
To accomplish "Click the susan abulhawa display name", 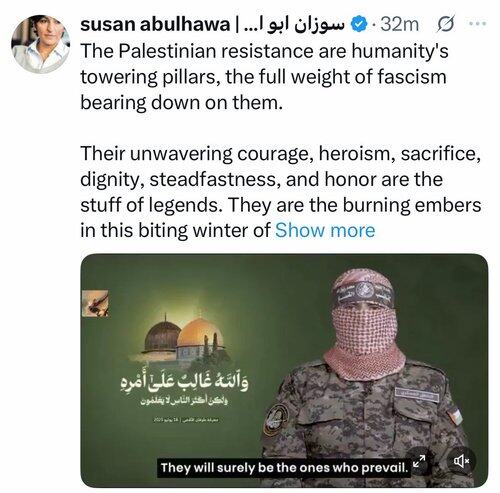I will (x=155, y=25).
